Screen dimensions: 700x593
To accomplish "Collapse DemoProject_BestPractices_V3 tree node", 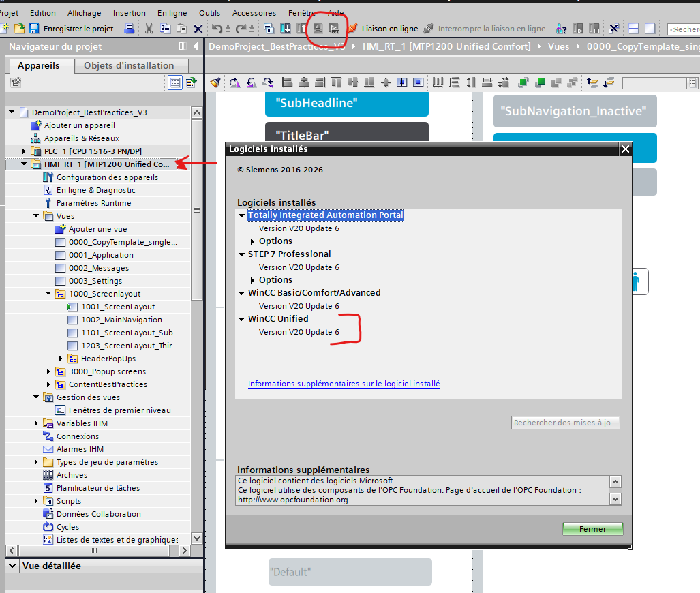I will (x=12, y=112).
